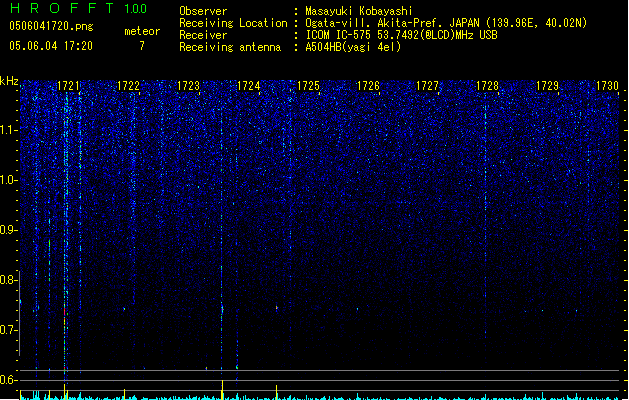Click the 1726 time axis marker
Image resolution: width=629 pixels, height=400 pixels.
(368, 86)
